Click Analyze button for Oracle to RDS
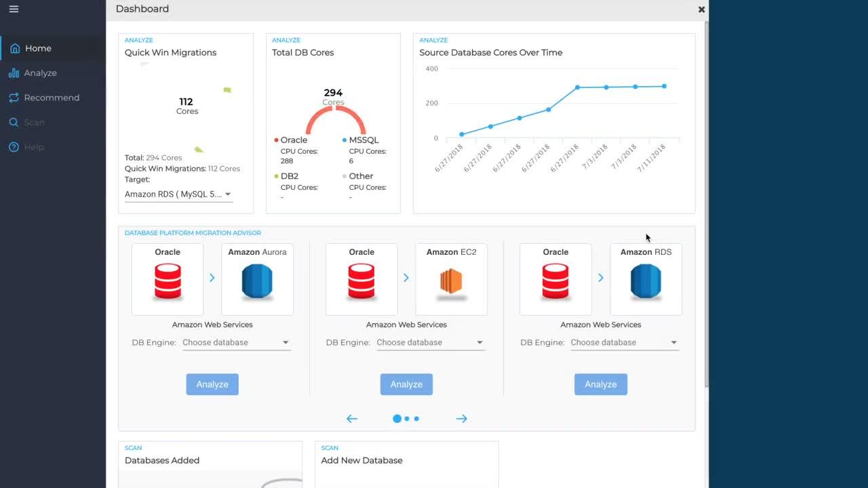Image resolution: width=868 pixels, height=488 pixels. 601,384
